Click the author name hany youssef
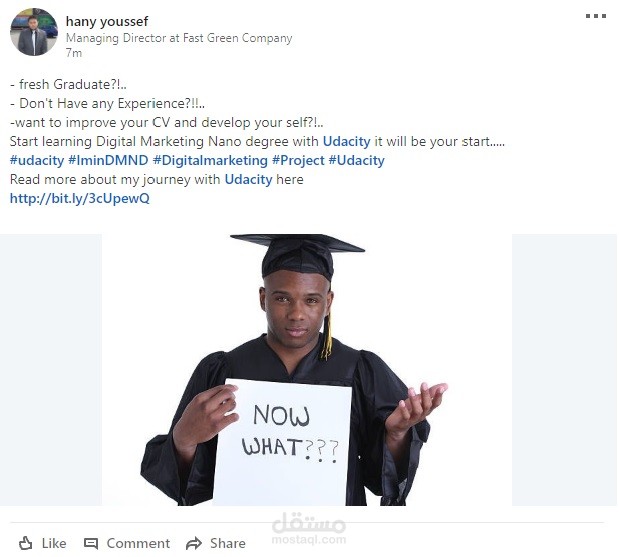Image resolution: width=619 pixels, height=557 pixels. 106,21
